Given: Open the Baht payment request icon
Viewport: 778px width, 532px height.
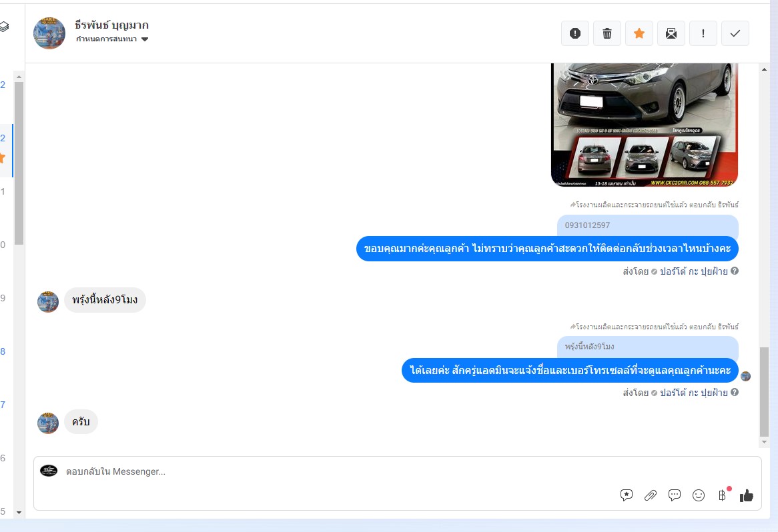Looking at the screenshot, I should (723, 495).
